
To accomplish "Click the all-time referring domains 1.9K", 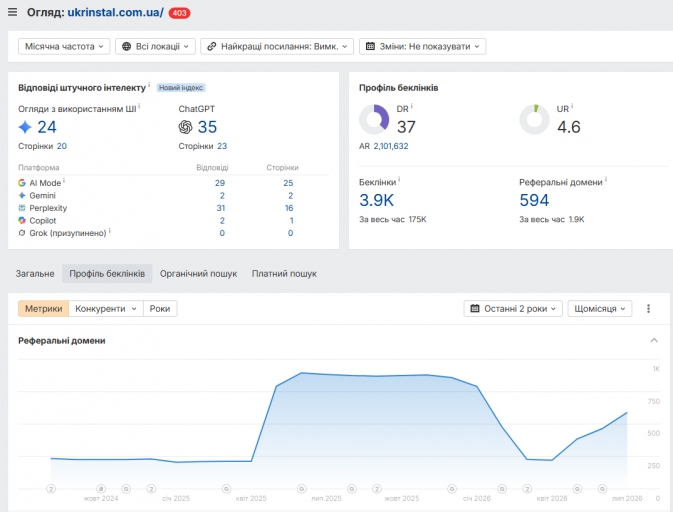I will pos(576,219).
